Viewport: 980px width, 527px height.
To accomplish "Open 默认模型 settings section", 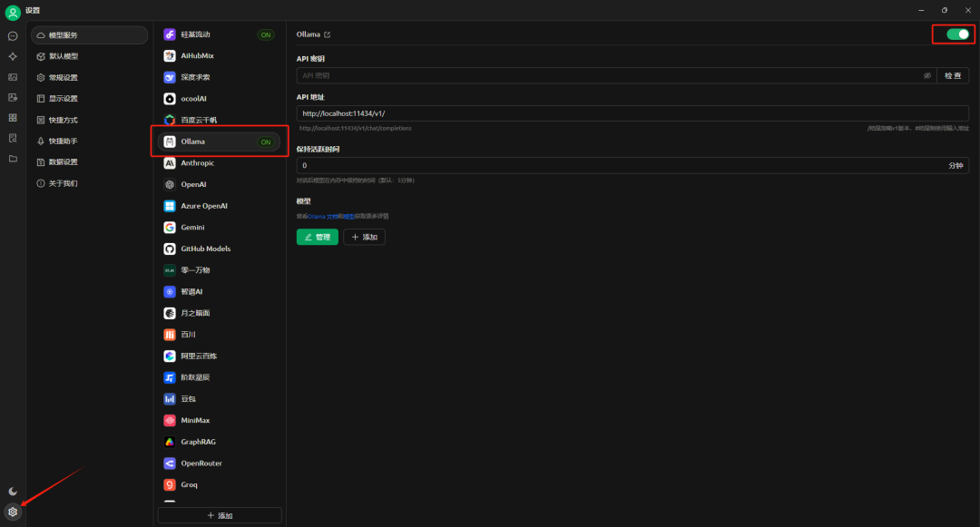I will pos(89,56).
